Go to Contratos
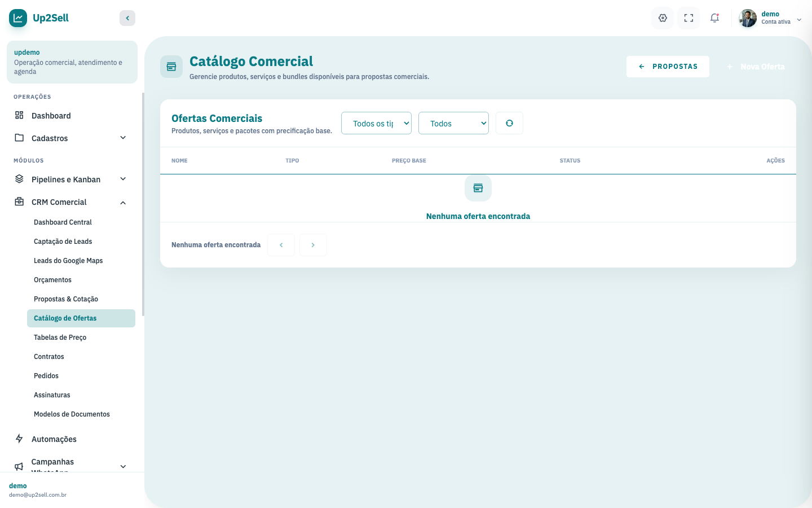Screen dimensions: 812x508 (81, 357)
